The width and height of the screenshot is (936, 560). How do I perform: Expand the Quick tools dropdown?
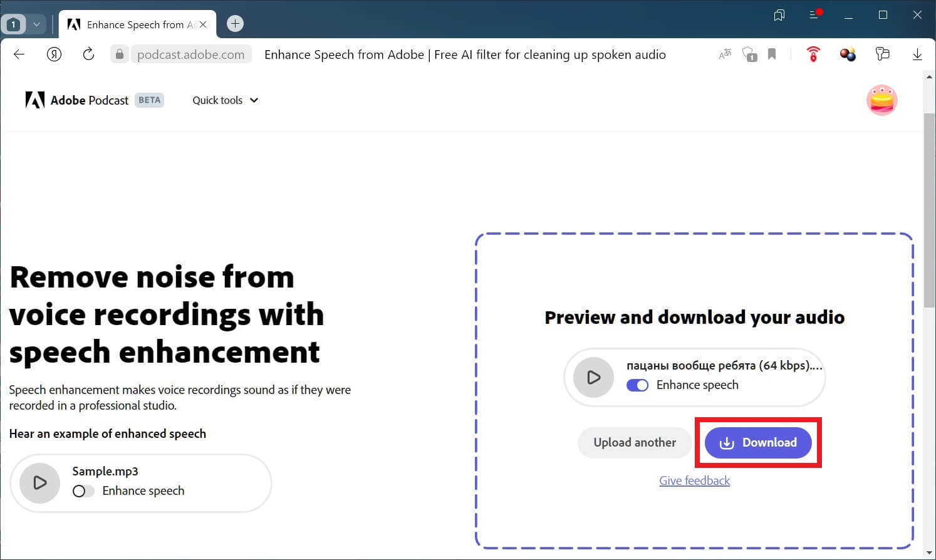(x=225, y=100)
